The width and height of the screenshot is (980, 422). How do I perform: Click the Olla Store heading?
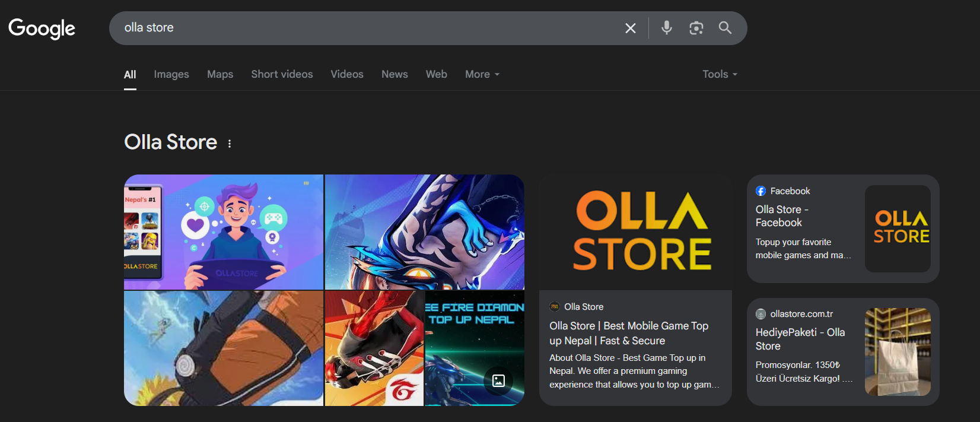(171, 142)
